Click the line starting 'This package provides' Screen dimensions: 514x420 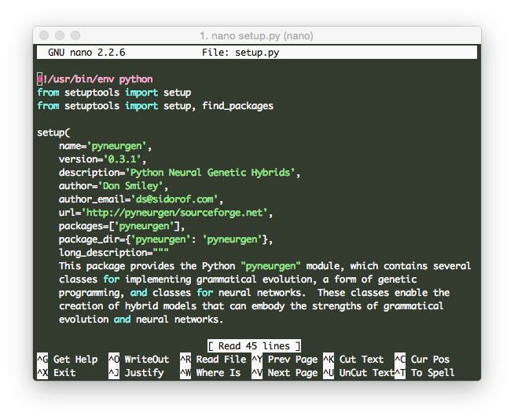click(265, 266)
